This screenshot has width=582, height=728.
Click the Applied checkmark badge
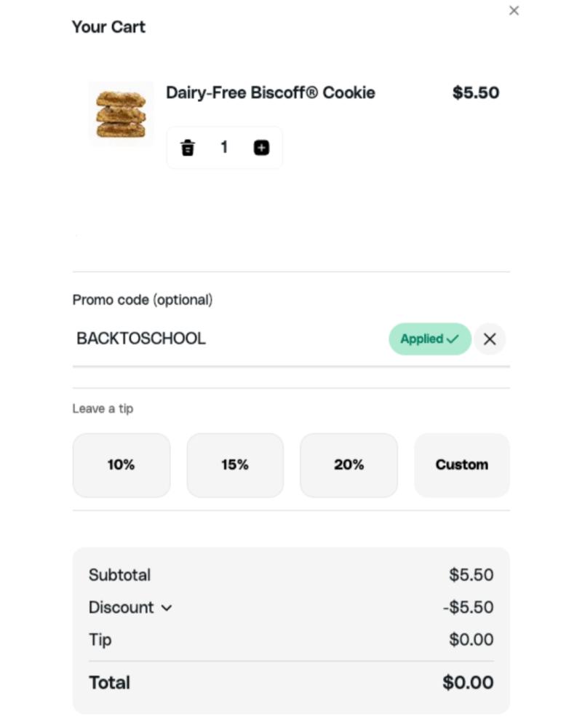point(430,339)
